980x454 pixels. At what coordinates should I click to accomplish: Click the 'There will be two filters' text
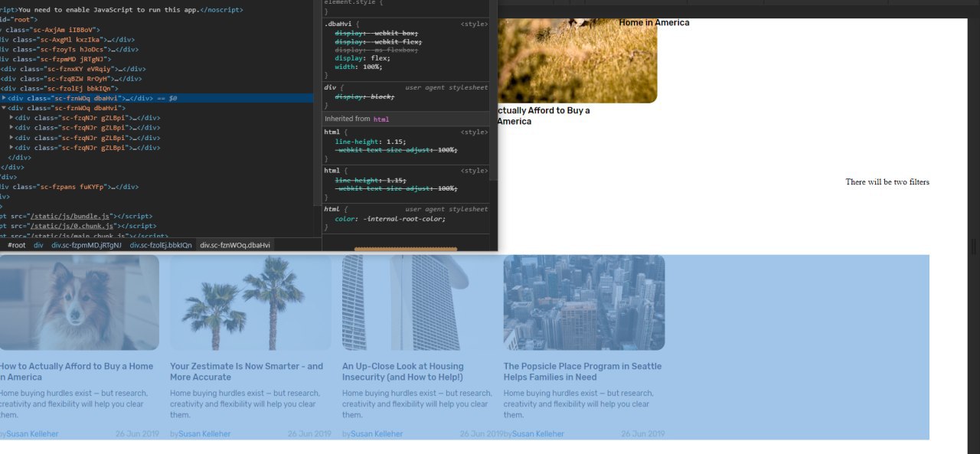[x=887, y=182]
